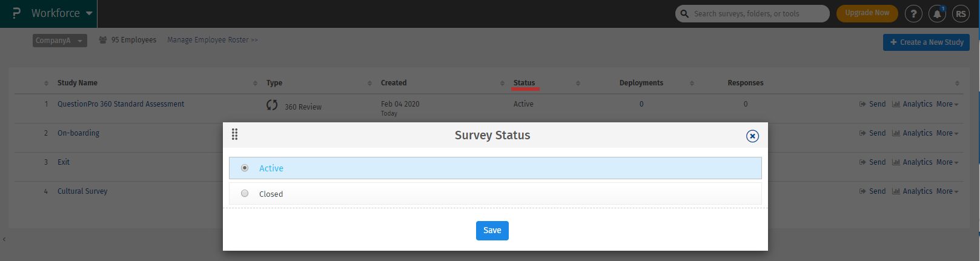The width and height of the screenshot is (980, 261).
Task: Click sort arrows right of Deployments
Action: (692, 83)
